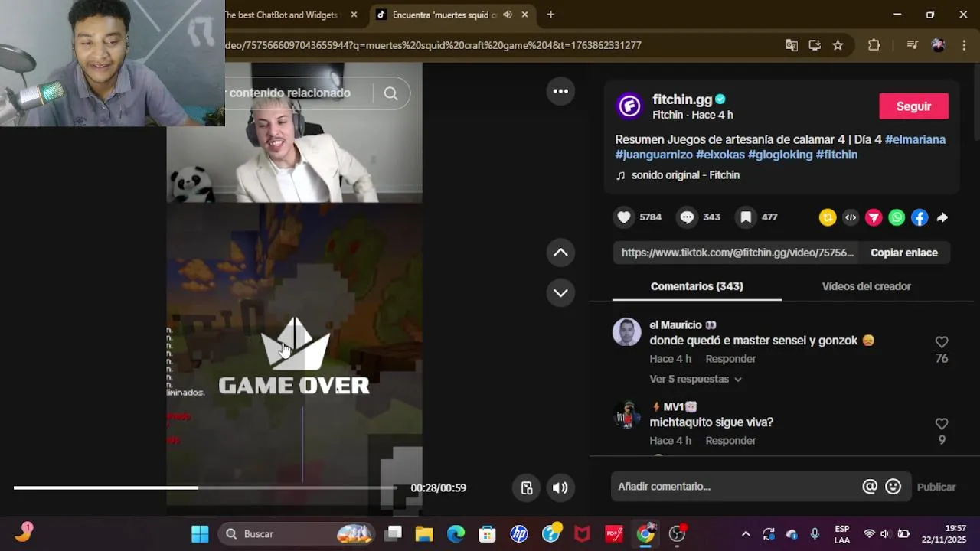Image resolution: width=980 pixels, height=551 pixels.
Task: Open a new browser tab
Action: 550,15
